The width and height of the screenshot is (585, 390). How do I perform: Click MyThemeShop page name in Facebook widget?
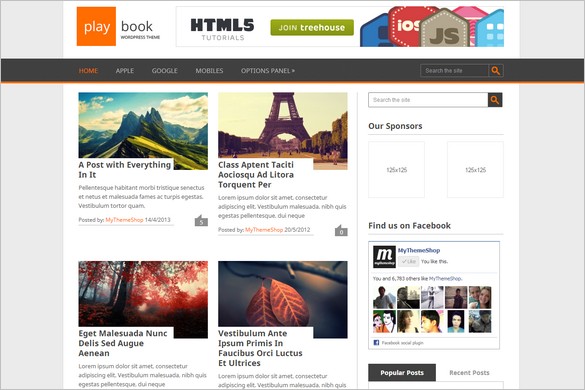(419, 250)
